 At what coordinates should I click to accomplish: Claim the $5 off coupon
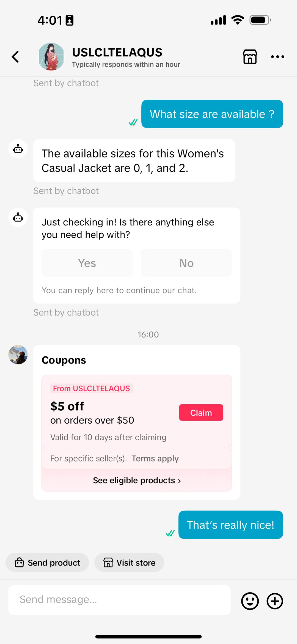tap(201, 413)
